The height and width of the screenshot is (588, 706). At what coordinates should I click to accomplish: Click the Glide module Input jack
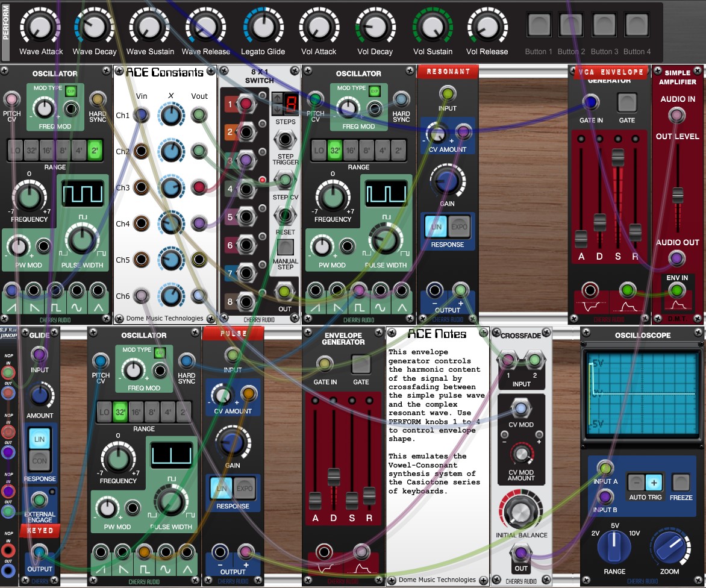[39, 355]
